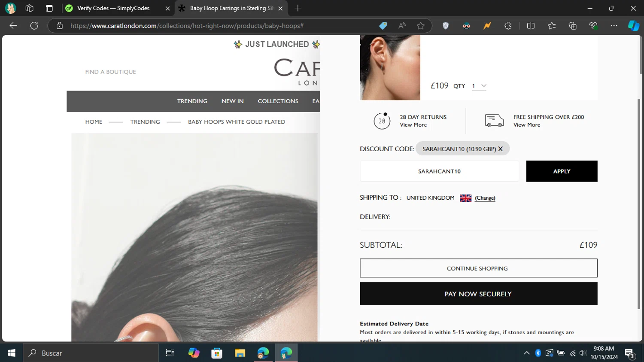This screenshot has width=644, height=362.
Task: Select the Baby Hoop Earrings tab
Action: [232, 8]
